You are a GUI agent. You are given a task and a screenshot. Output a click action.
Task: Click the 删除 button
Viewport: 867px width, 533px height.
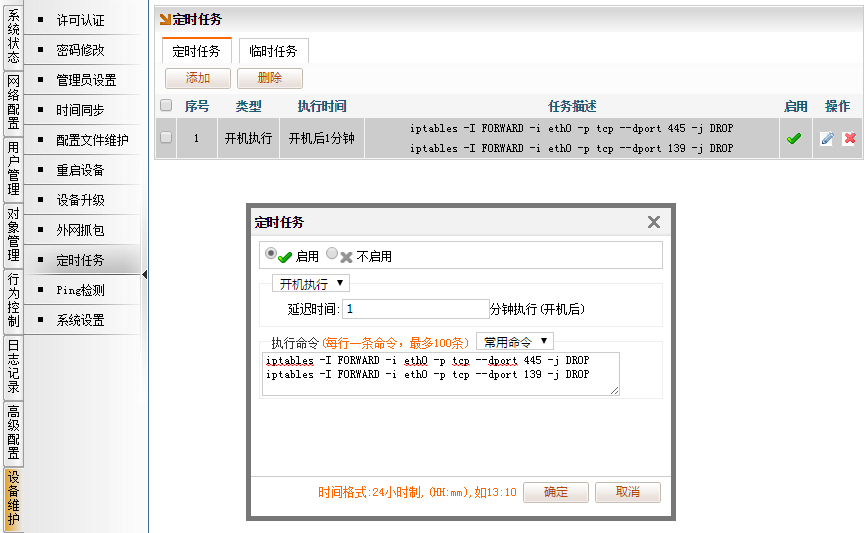coord(270,78)
